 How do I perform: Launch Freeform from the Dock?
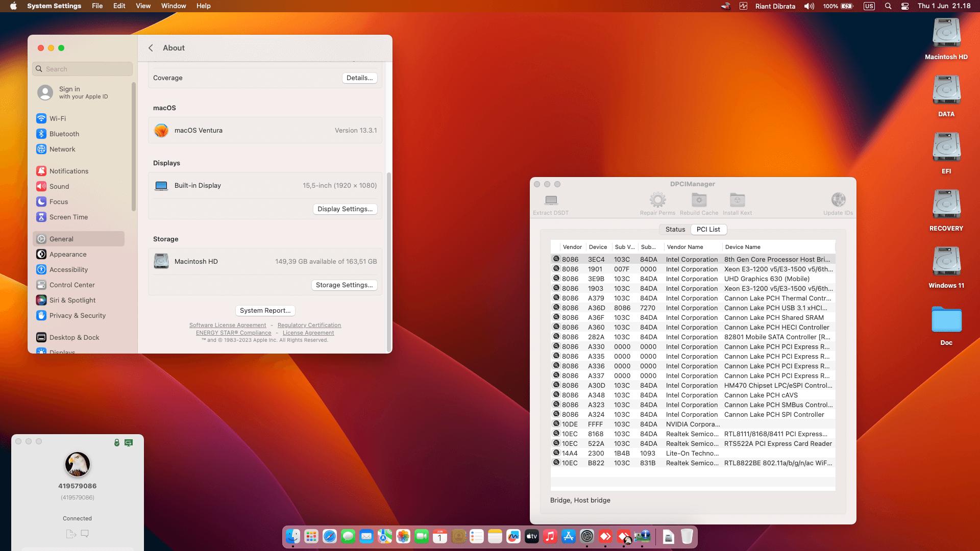(x=513, y=536)
